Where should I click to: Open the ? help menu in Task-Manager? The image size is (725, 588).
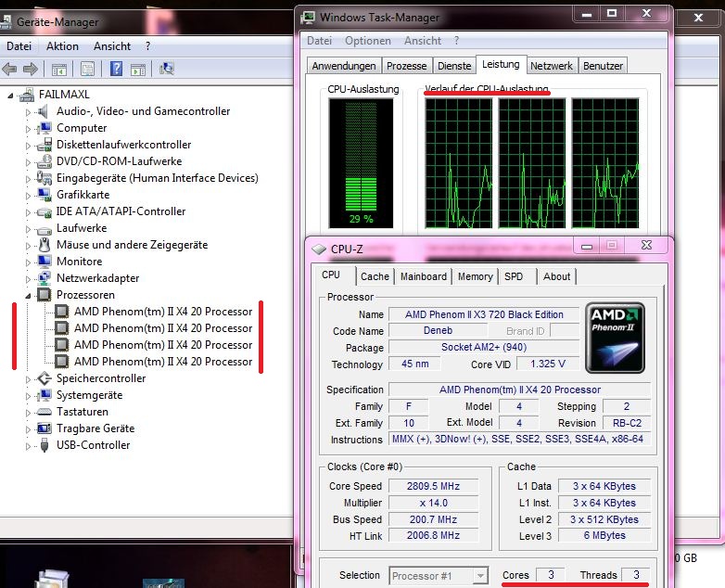point(456,41)
